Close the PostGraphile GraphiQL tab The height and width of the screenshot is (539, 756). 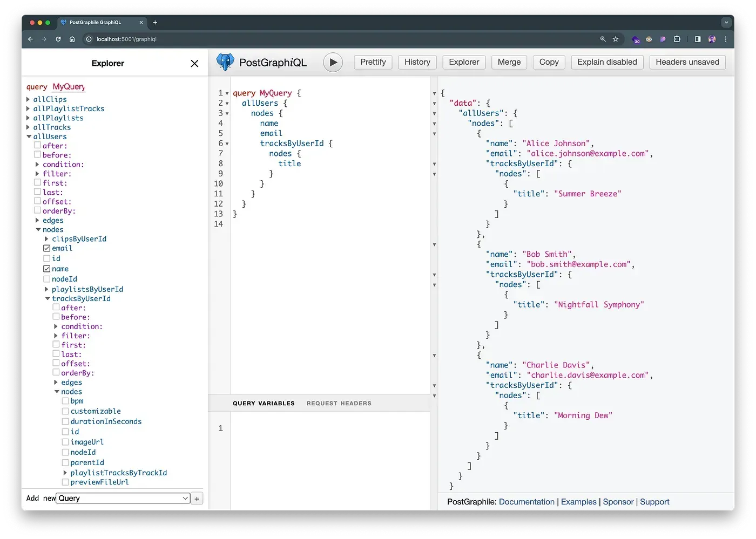(x=141, y=23)
